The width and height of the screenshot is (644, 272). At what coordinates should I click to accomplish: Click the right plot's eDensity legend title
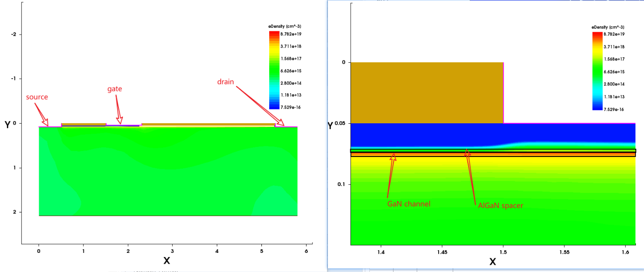tap(608, 27)
